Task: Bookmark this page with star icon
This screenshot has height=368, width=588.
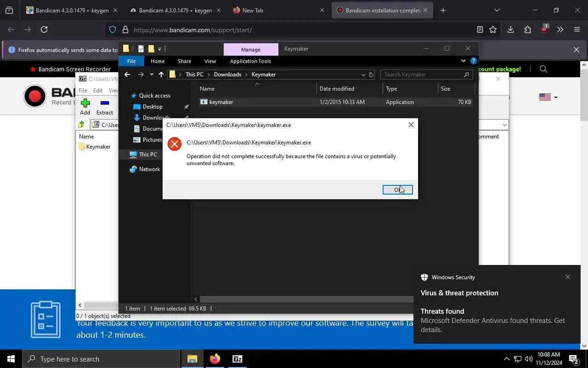Action: pos(493,29)
